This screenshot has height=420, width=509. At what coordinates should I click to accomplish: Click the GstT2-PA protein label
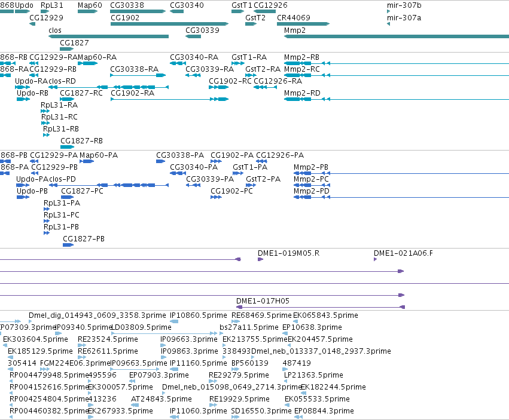263,179
